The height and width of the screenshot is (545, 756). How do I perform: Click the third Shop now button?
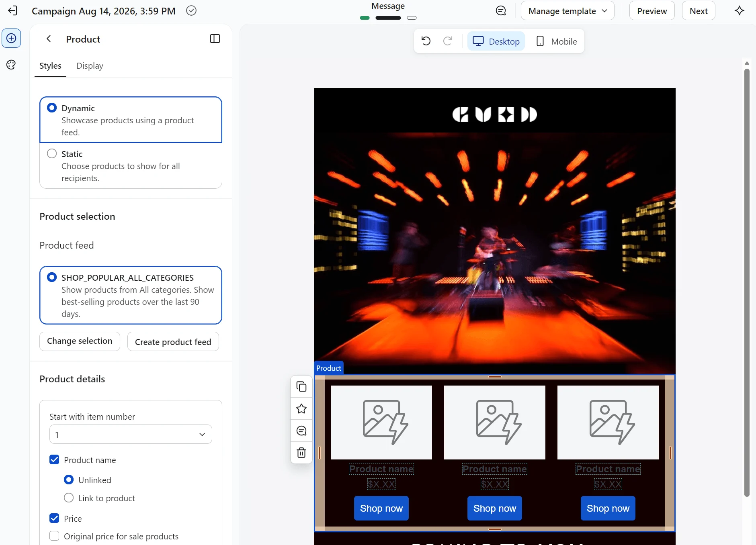(x=608, y=508)
